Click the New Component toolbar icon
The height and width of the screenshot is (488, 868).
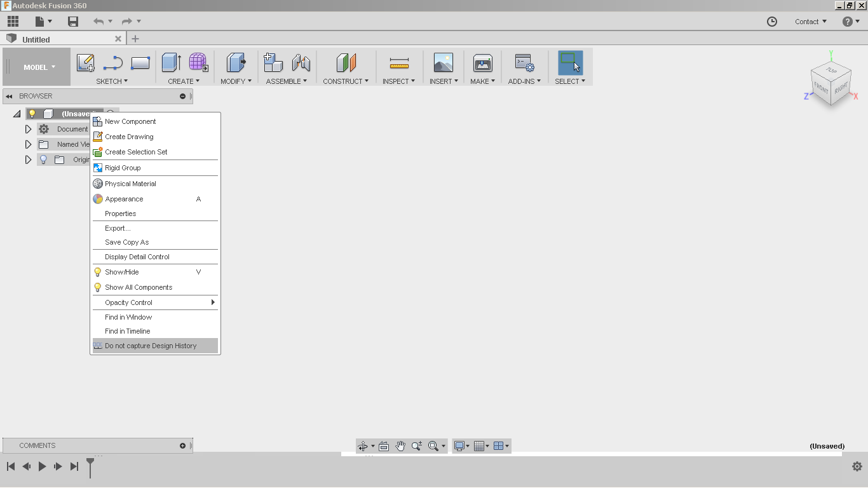click(273, 62)
